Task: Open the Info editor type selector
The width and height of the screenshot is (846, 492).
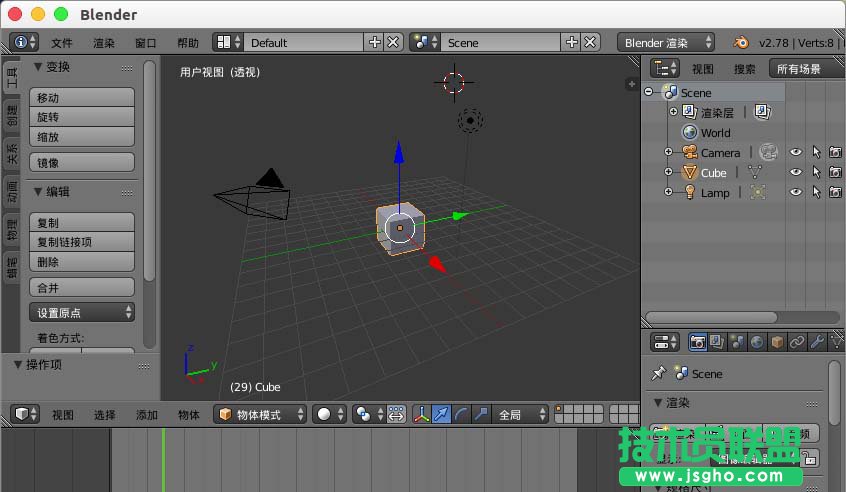Action: coord(25,42)
